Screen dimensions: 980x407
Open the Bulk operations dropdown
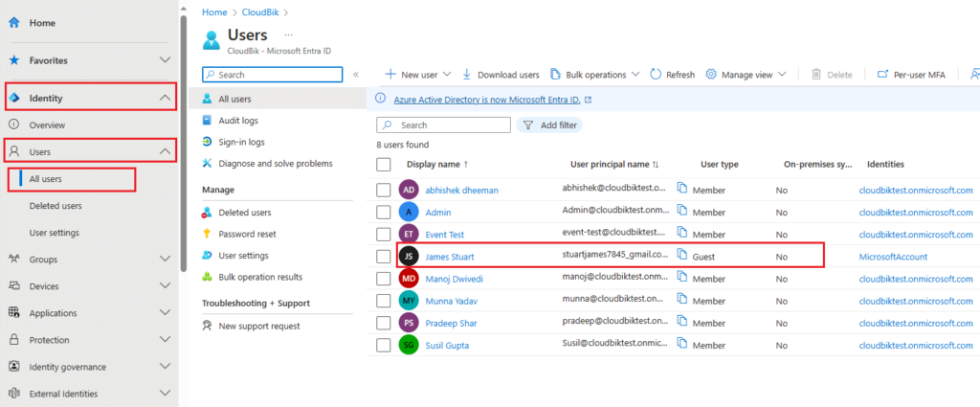pos(594,75)
